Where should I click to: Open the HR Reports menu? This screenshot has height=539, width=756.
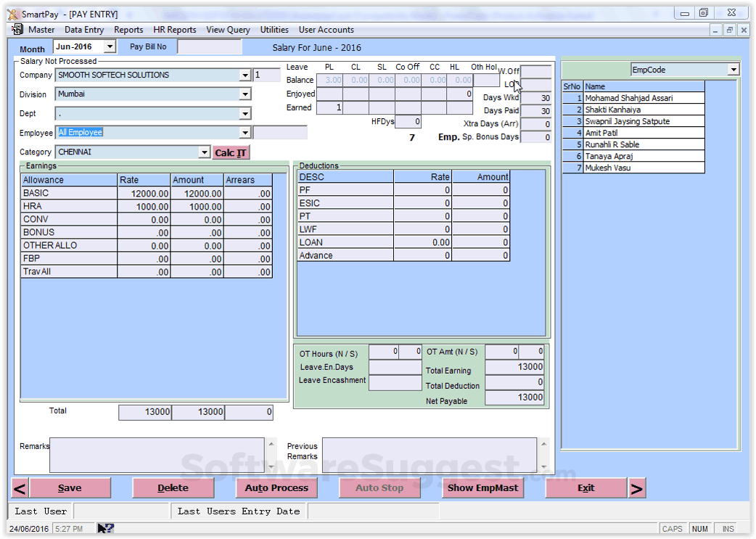(x=175, y=30)
